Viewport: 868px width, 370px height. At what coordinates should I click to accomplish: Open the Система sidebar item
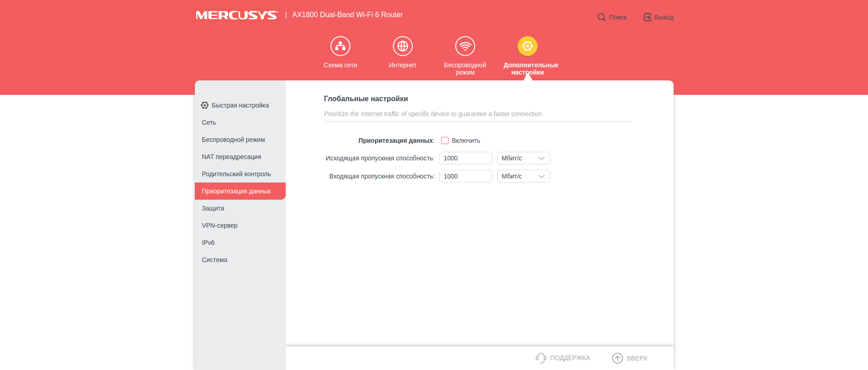214,260
